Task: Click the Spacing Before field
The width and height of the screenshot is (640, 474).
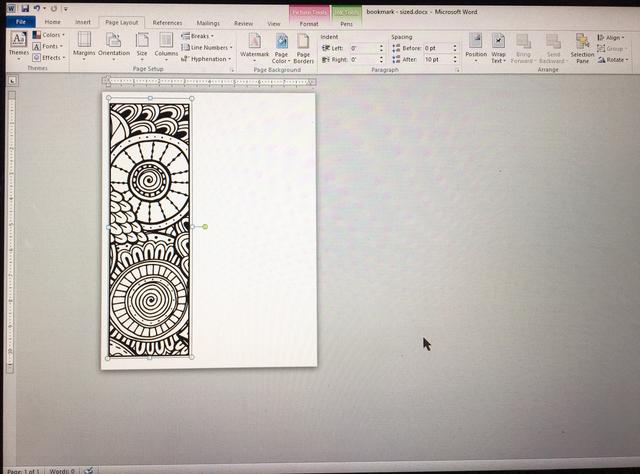Action: point(438,48)
